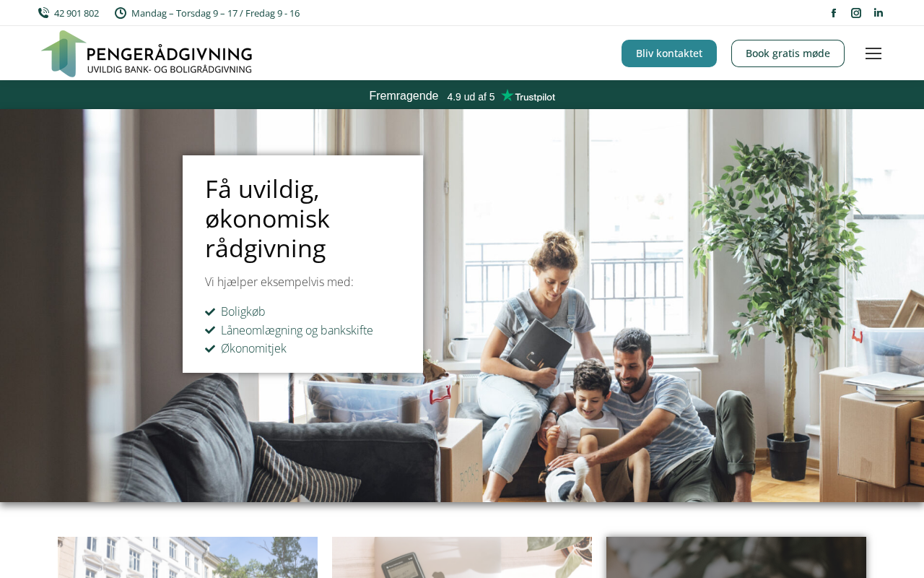Click the Fremragende Trustpilot rating text

(404, 96)
